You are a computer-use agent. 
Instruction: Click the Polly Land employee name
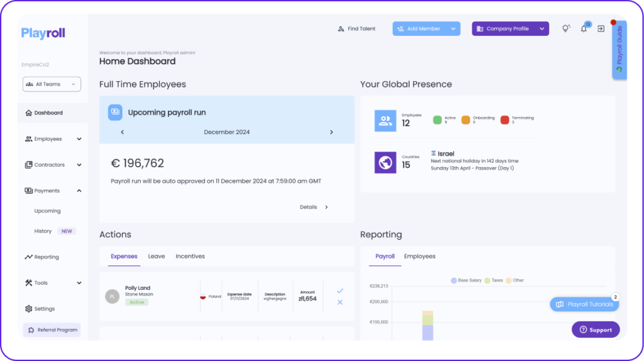138,288
